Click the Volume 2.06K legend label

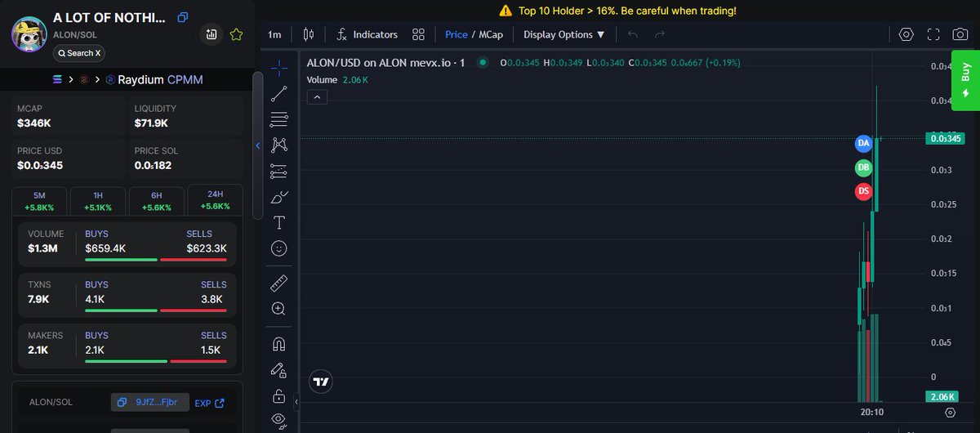[x=337, y=79]
